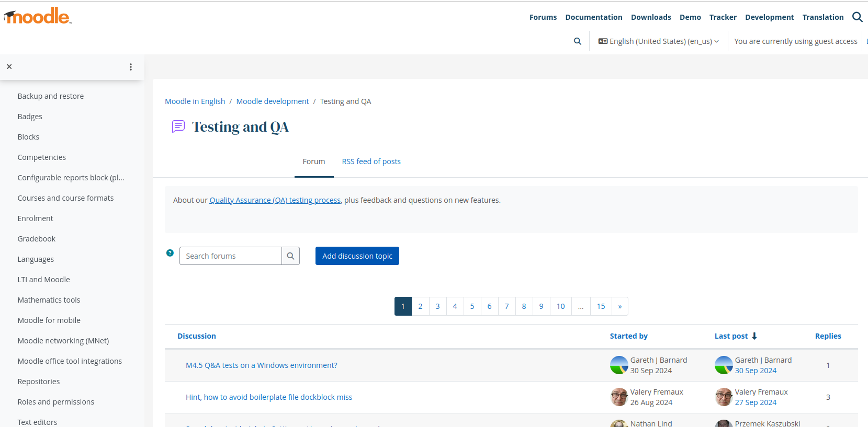Viewport: 868px width, 427px height.
Task: Open the 30 Sep 2024 last post link
Action: [756, 371]
